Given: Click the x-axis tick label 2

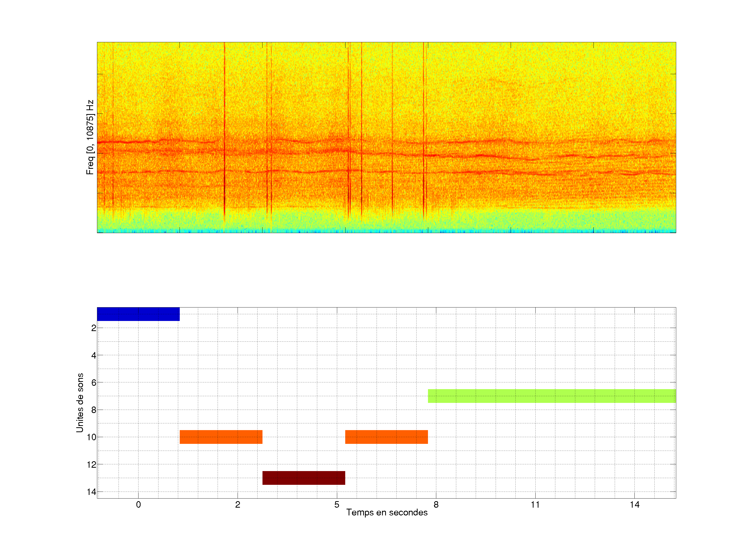Looking at the screenshot, I should [237, 505].
